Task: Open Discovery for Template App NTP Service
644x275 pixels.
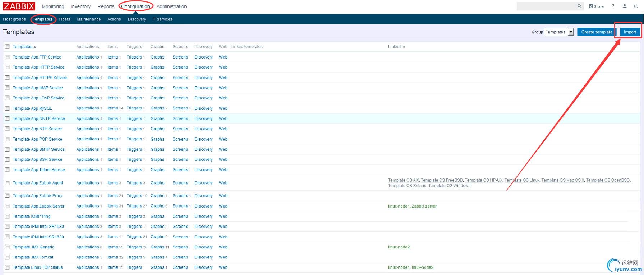Action: (x=203, y=129)
